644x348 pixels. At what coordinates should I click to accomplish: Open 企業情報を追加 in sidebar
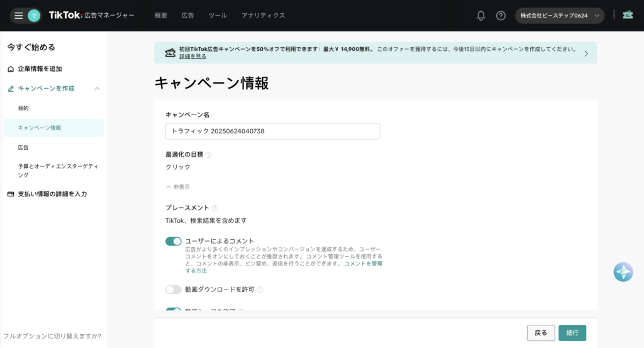40,69
